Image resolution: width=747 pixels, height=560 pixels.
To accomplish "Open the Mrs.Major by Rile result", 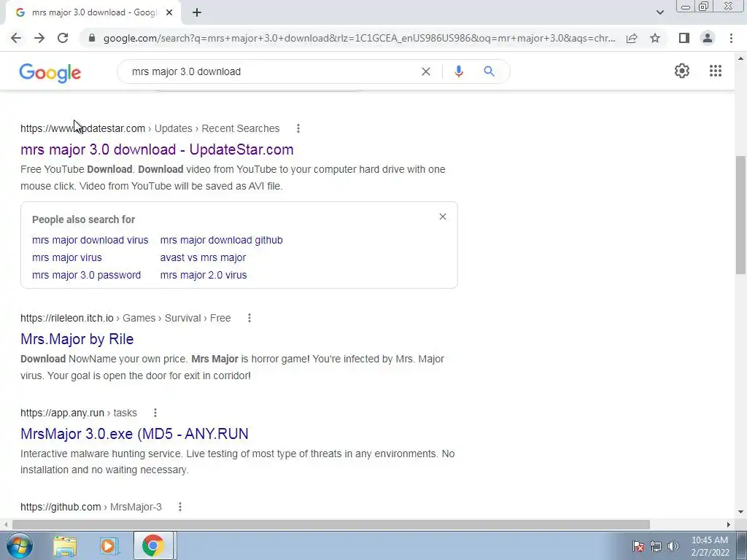I will (77, 339).
